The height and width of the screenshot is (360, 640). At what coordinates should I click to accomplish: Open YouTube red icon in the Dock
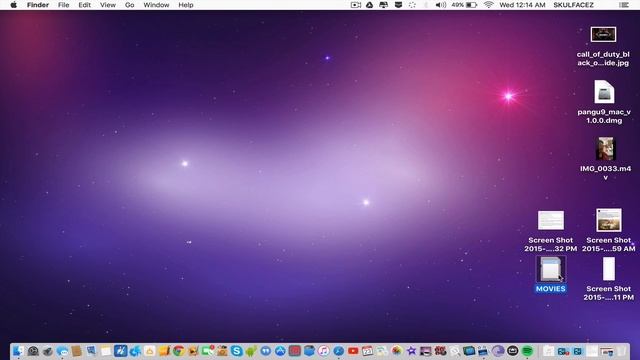(x=353, y=351)
